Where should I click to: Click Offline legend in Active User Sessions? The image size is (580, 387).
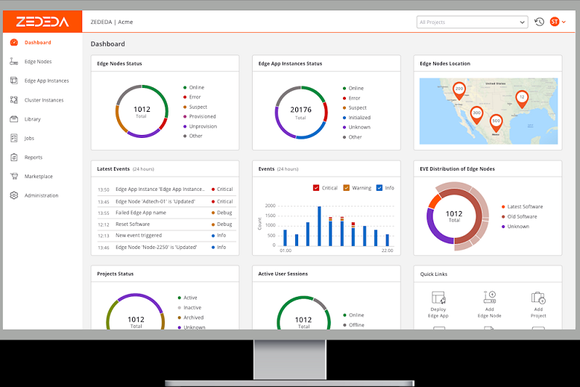[x=353, y=325]
